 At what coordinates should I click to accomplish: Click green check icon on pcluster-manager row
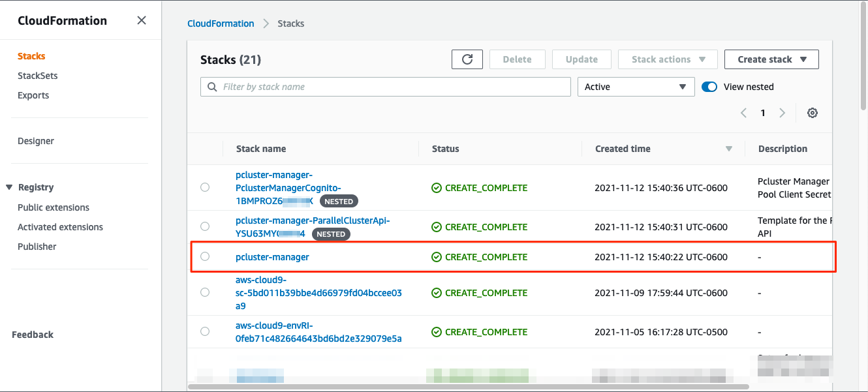(437, 257)
